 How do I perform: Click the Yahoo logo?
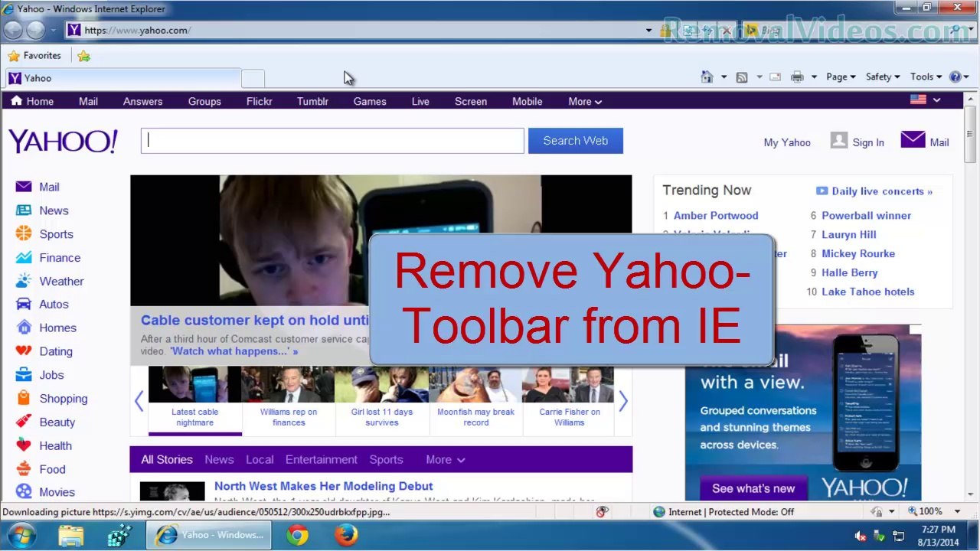(x=63, y=142)
